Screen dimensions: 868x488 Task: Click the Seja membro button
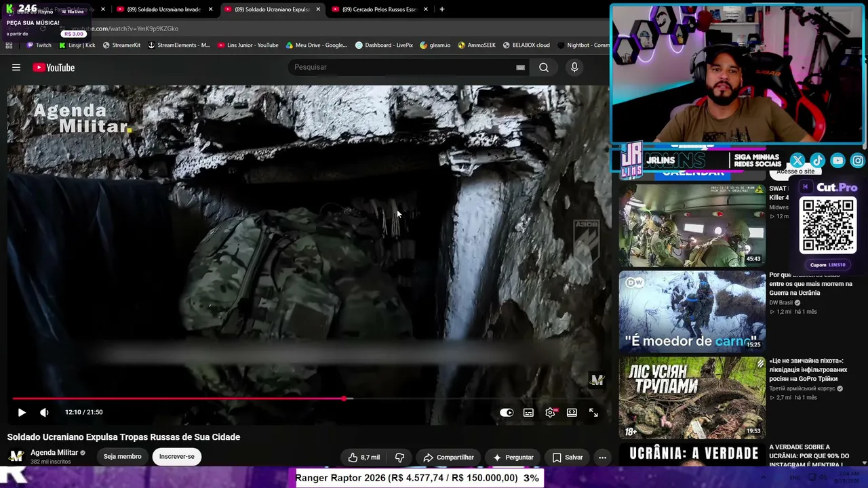tap(122, 457)
